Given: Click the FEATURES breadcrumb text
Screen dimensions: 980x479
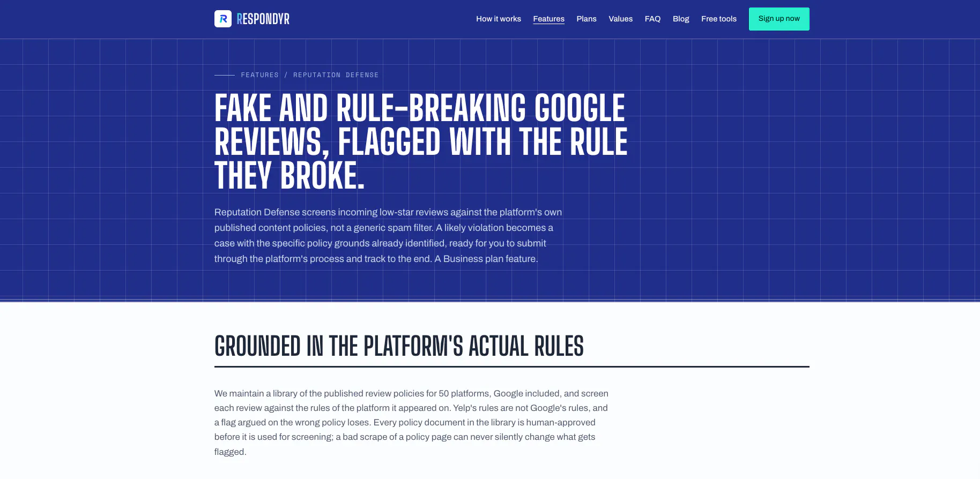Looking at the screenshot, I should coord(260,75).
